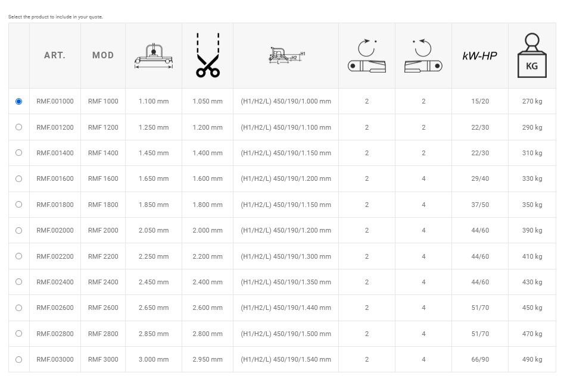
Task: Click the RMF 1800 model cell
Action: point(103,205)
